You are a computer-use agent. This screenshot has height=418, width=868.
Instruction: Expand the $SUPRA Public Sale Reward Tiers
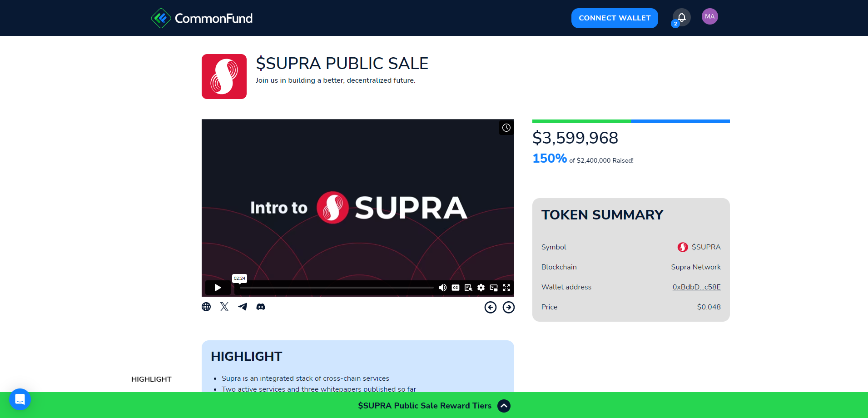click(x=504, y=406)
